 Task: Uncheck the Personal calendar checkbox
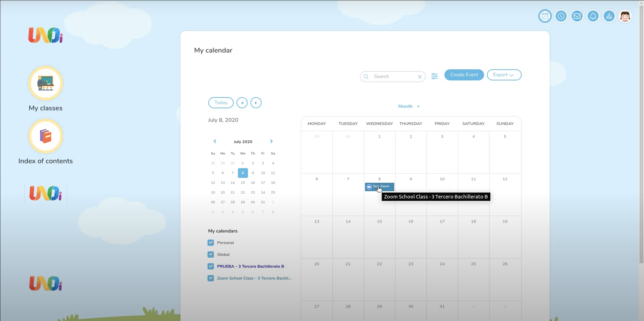coord(211,243)
